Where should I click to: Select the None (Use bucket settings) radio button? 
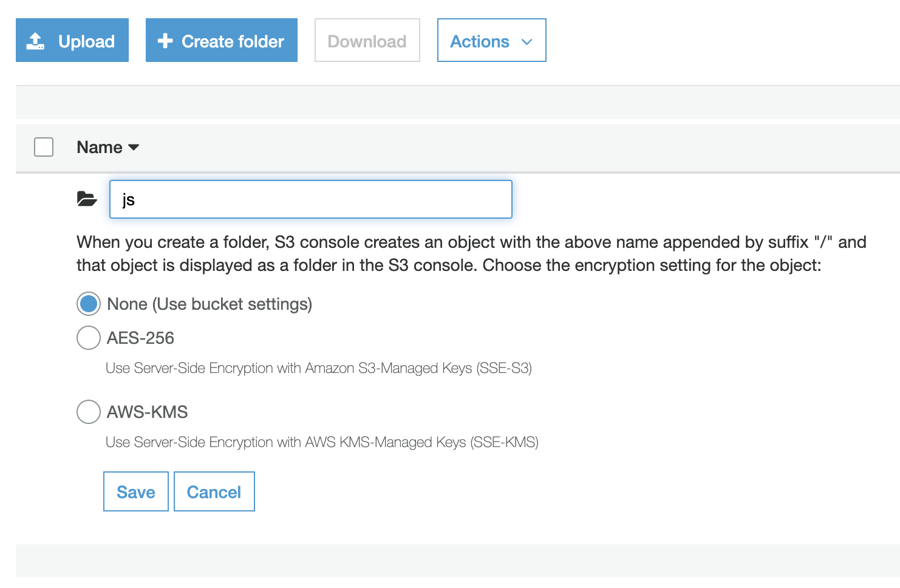click(x=89, y=304)
